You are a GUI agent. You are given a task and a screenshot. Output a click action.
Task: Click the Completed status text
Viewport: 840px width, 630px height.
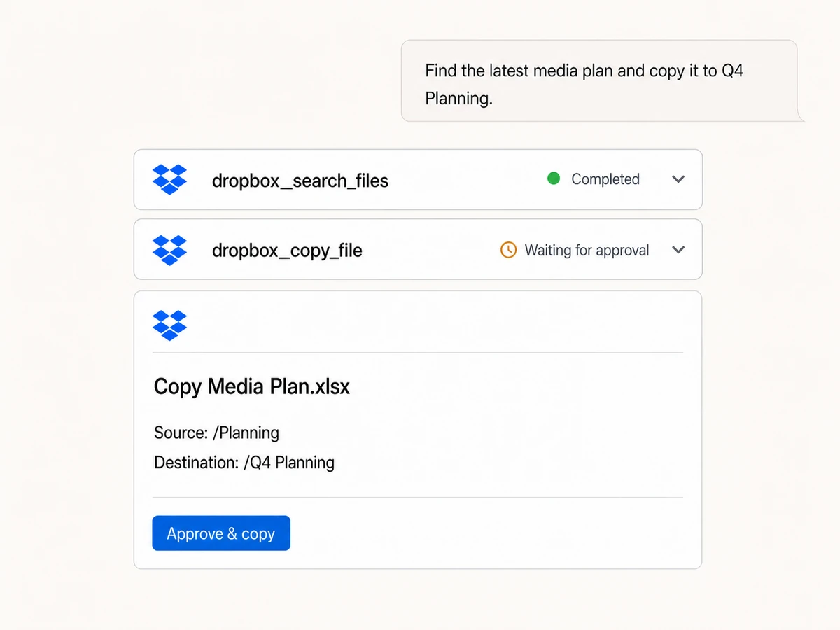pos(605,179)
